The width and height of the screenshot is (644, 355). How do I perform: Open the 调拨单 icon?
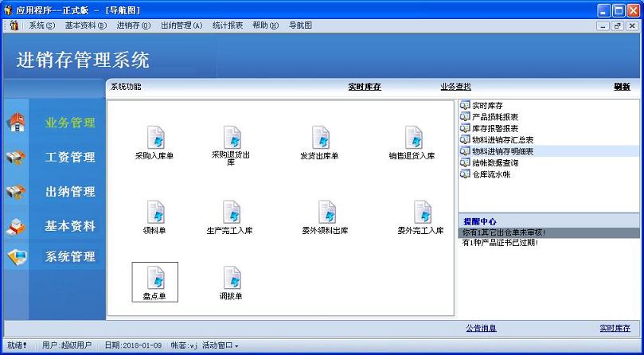pos(232,277)
